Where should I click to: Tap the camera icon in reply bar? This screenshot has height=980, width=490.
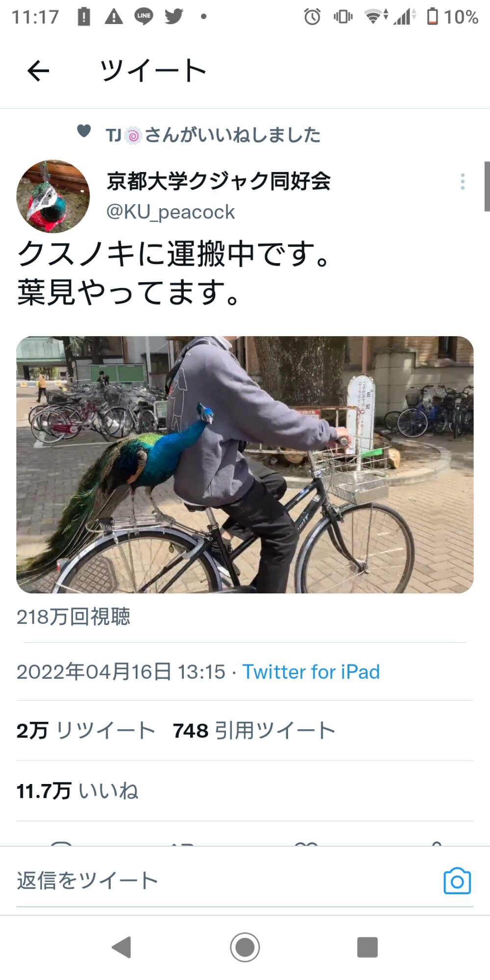457,881
